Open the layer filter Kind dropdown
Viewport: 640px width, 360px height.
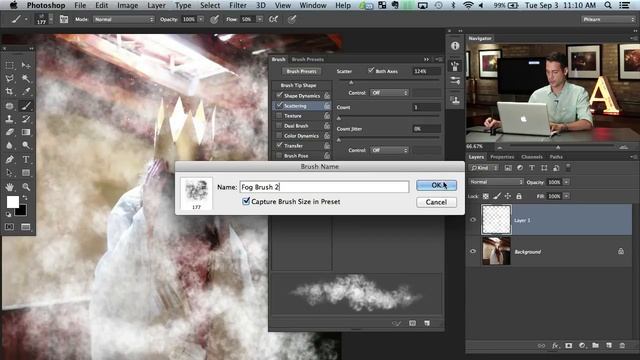[485, 168]
